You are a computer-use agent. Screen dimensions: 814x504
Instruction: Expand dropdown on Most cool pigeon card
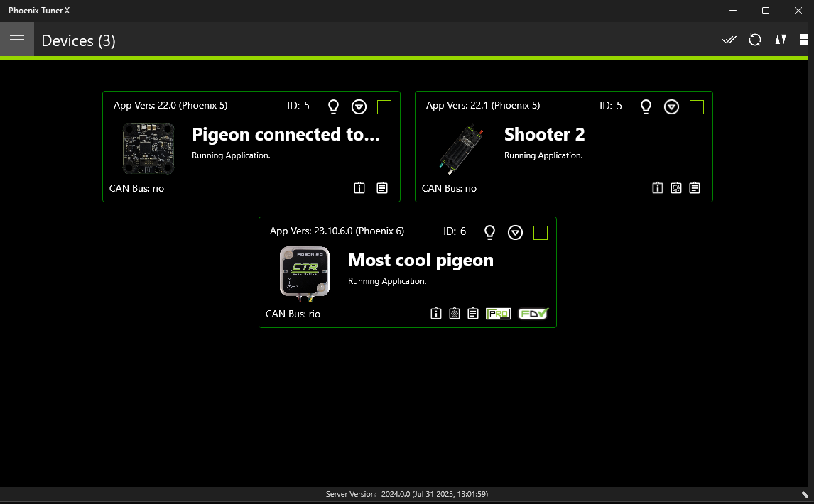coord(515,233)
